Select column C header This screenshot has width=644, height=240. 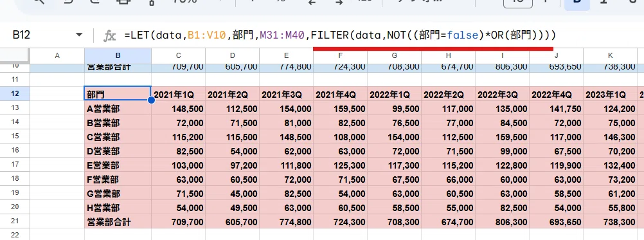[x=178, y=55]
